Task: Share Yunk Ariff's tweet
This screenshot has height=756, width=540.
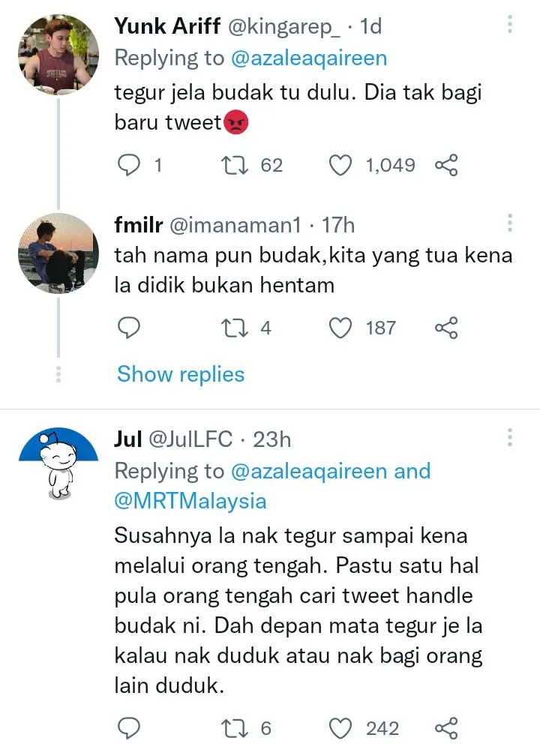Action: pyautogui.click(x=446, y=165)
